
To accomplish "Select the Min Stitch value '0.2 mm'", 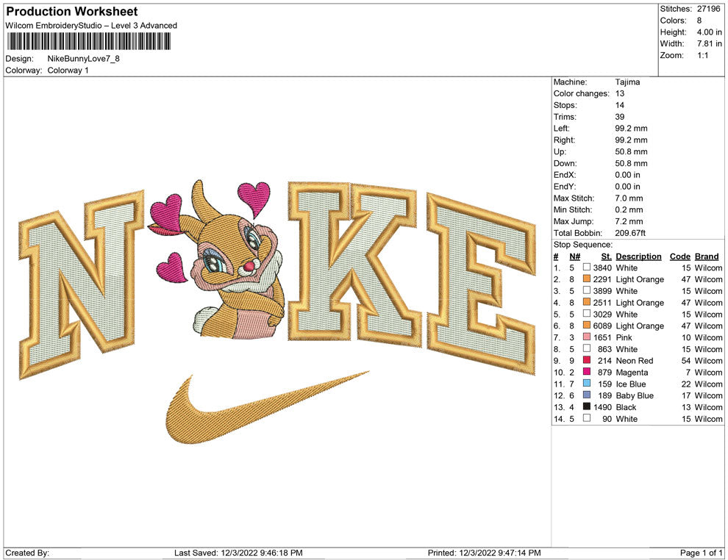I will point(629,209).
